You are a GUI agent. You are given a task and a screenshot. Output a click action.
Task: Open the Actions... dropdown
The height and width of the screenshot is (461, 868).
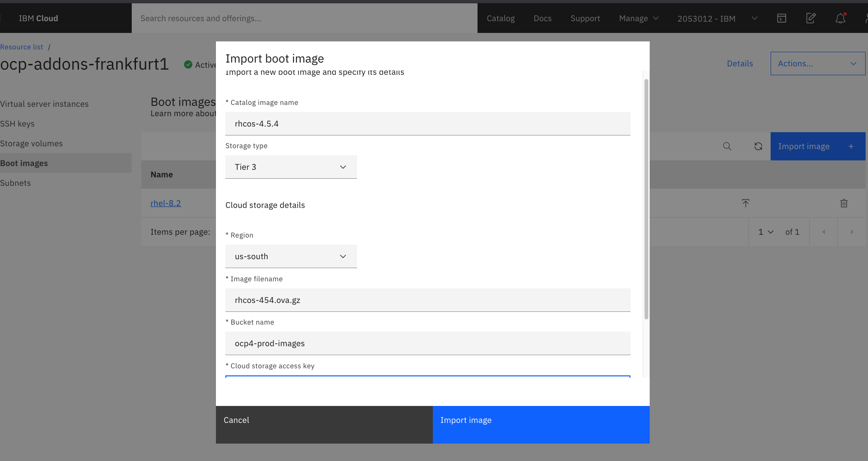point(818,64)
